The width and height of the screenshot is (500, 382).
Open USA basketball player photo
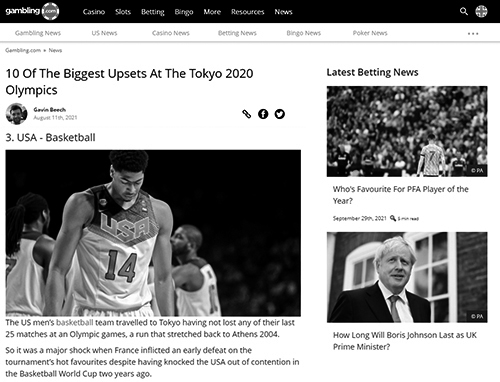point(153,233)
